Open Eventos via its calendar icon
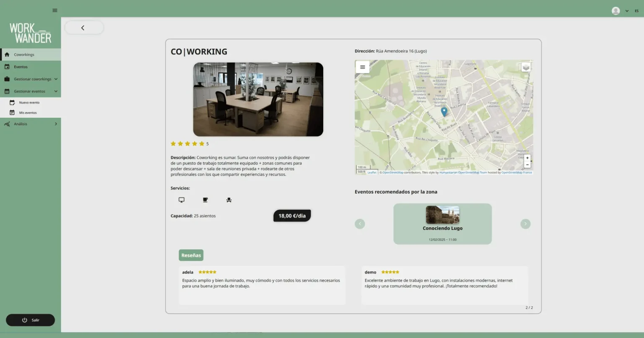 6,66
